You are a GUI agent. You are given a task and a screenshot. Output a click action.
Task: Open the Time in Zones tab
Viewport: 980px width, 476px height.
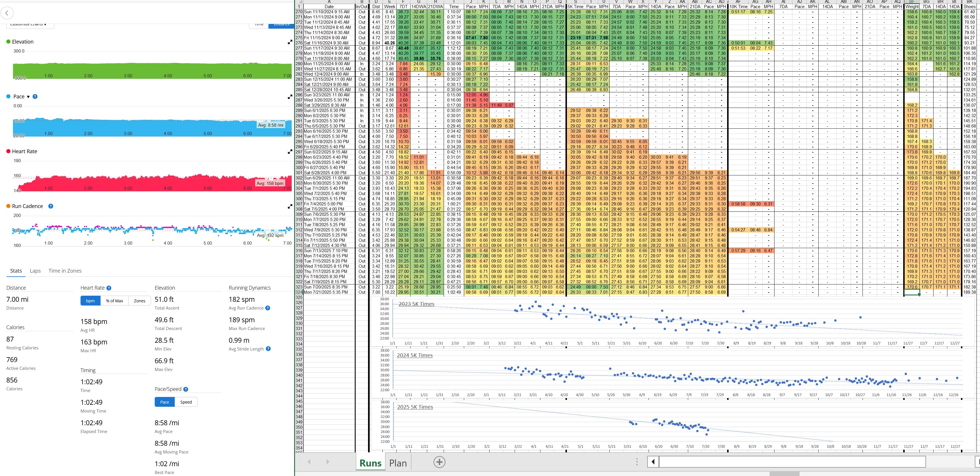[65, 271]
